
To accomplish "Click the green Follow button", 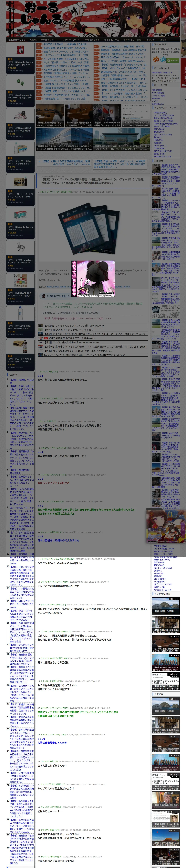I will coord(173,60).
